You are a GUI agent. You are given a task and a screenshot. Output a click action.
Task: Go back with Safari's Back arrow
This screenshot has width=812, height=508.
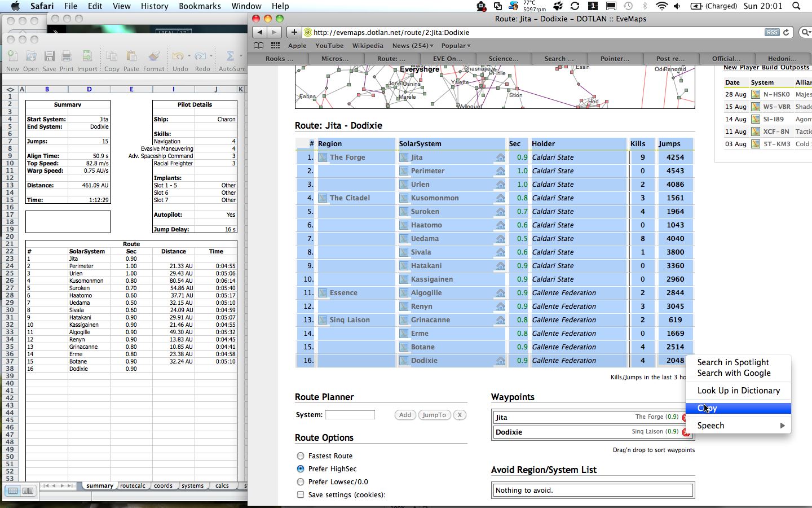pyautogui.click(x=260, y=32)
